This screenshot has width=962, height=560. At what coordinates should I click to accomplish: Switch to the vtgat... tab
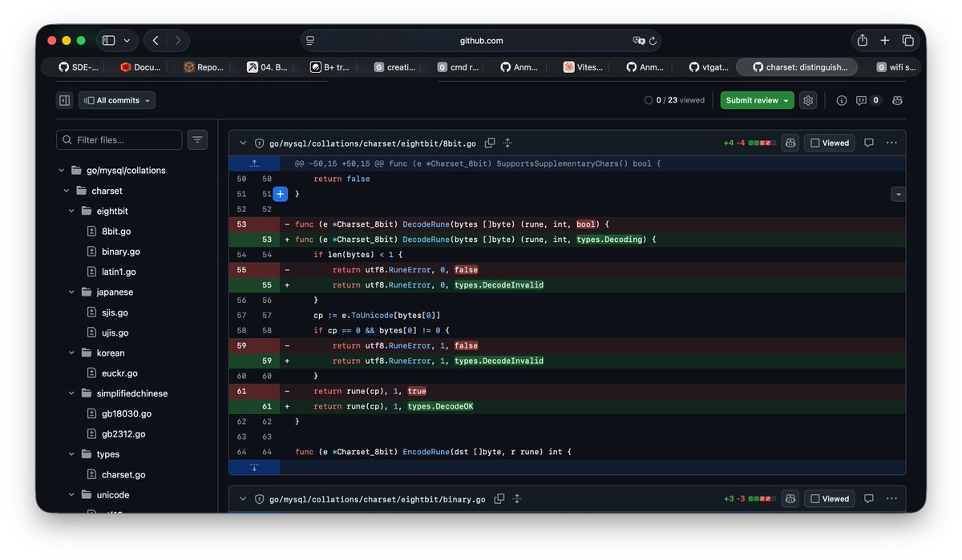(709, 67)
